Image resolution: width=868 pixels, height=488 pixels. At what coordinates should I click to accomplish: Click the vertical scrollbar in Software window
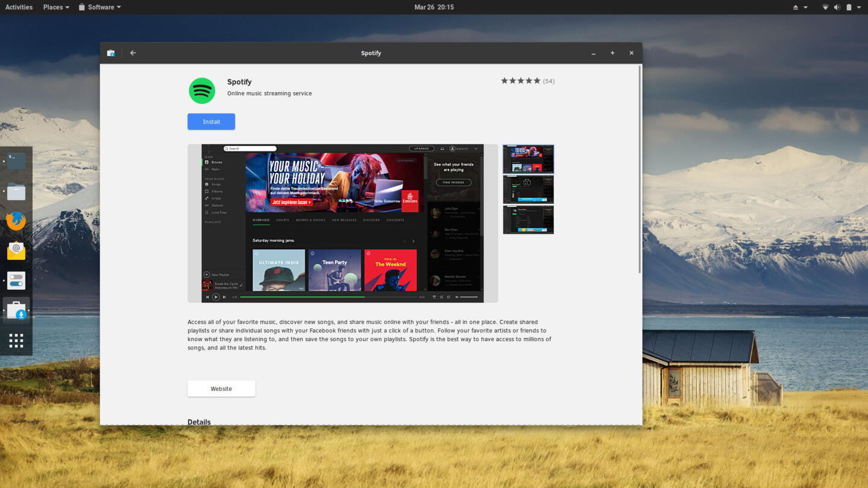click(640, 169)
